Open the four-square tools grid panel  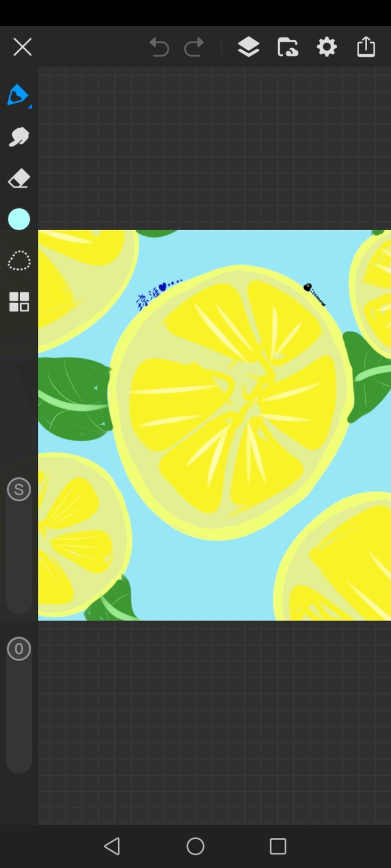point(19,302)
